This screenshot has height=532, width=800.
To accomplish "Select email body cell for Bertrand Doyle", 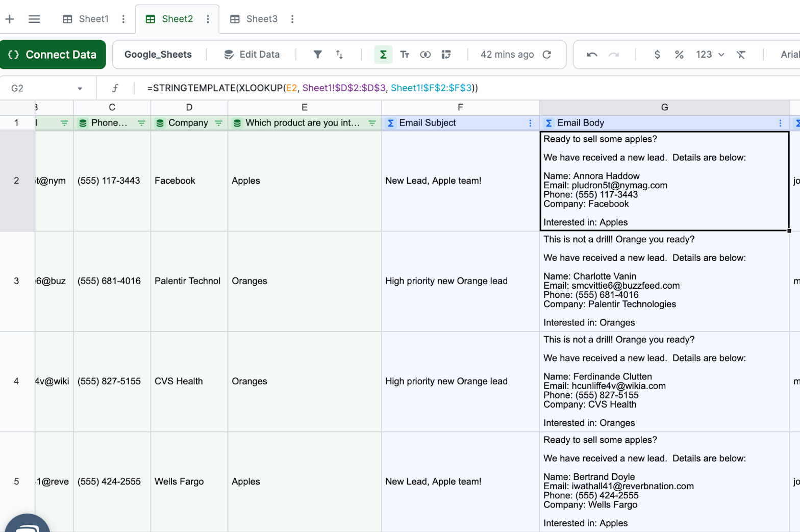I will 664,482.
